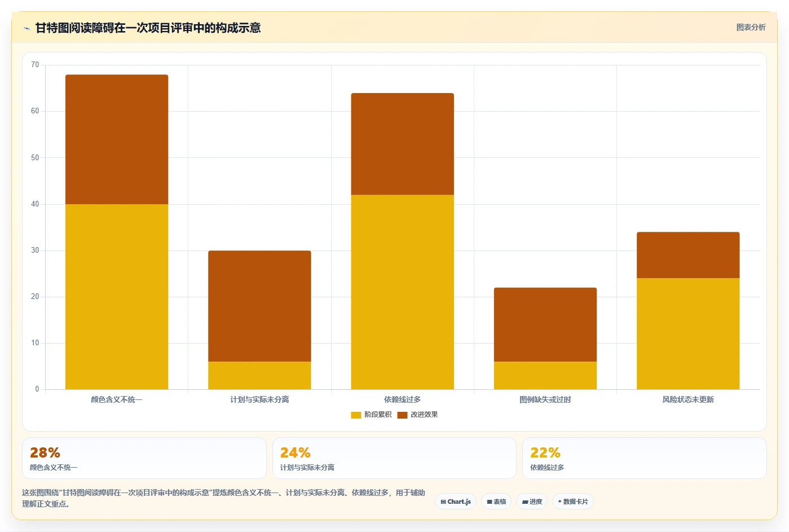This screenshot has width=789, height=532.
Task: Click 依赖线过多 caption in 22% card
Action: click(547, 468)
